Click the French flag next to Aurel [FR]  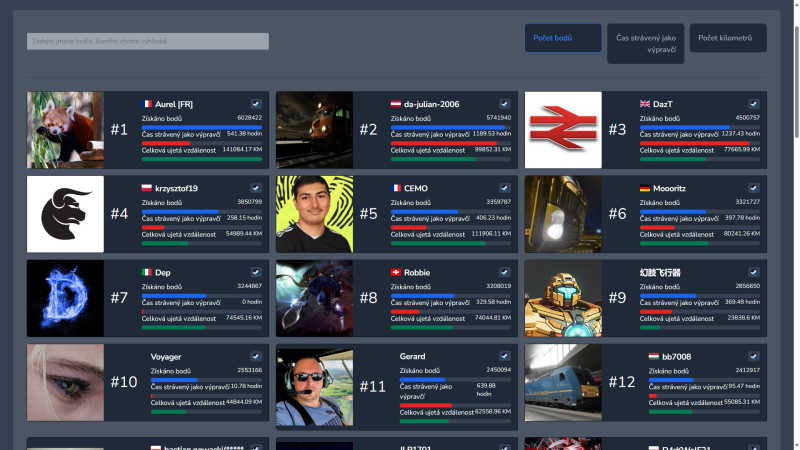147,104
